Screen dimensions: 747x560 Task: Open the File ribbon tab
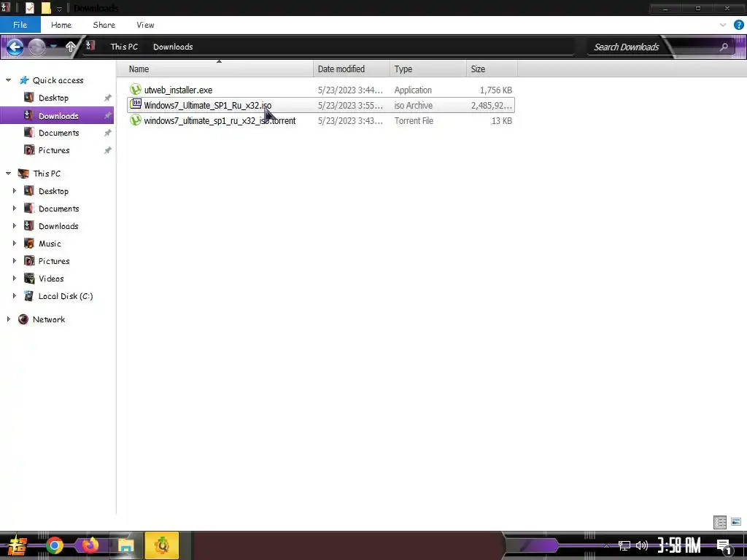[x=20, y=25]
